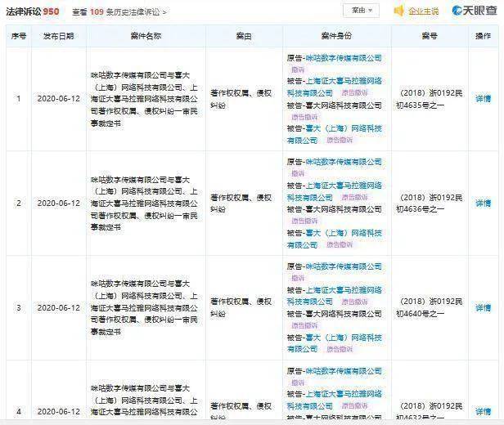This screenshot has height=425, width=504.
Task: Click 著作权权属、侵权纠纷 in row 2
Action: [241, 204]
